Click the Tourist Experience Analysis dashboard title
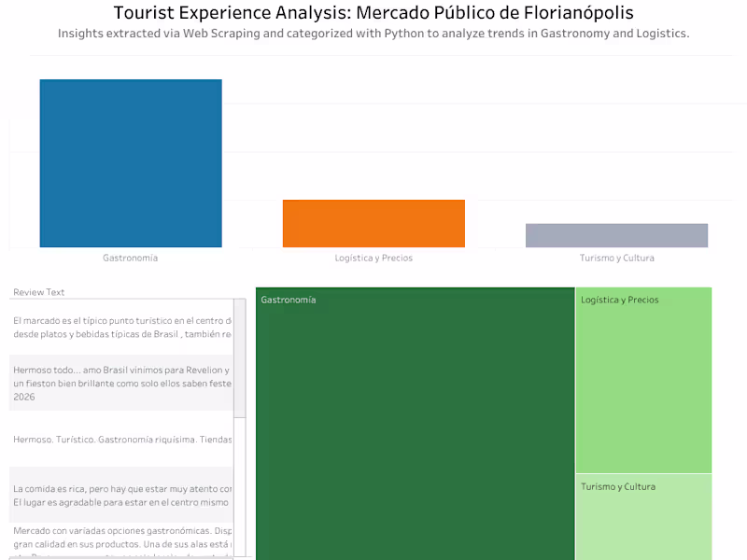The width and height of the screenshot is (747, 560). (373, 13)
